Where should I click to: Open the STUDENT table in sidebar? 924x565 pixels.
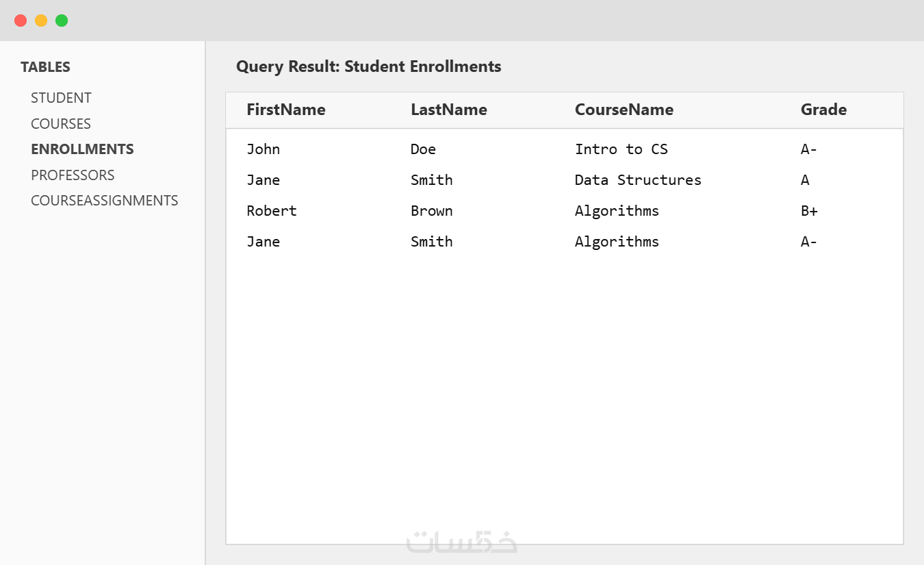tap(61, 98)
